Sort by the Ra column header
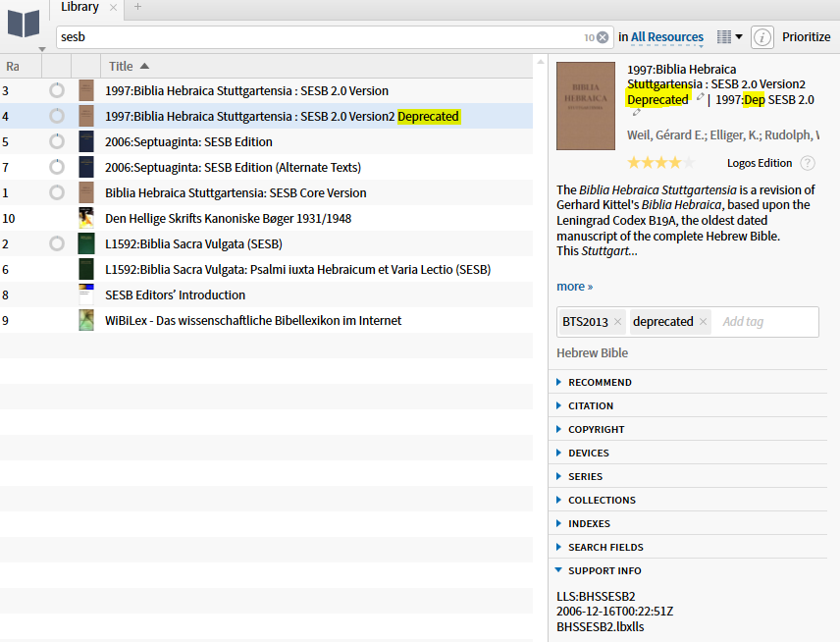This screenshot has width=840, height=642. tap(13, 67)
